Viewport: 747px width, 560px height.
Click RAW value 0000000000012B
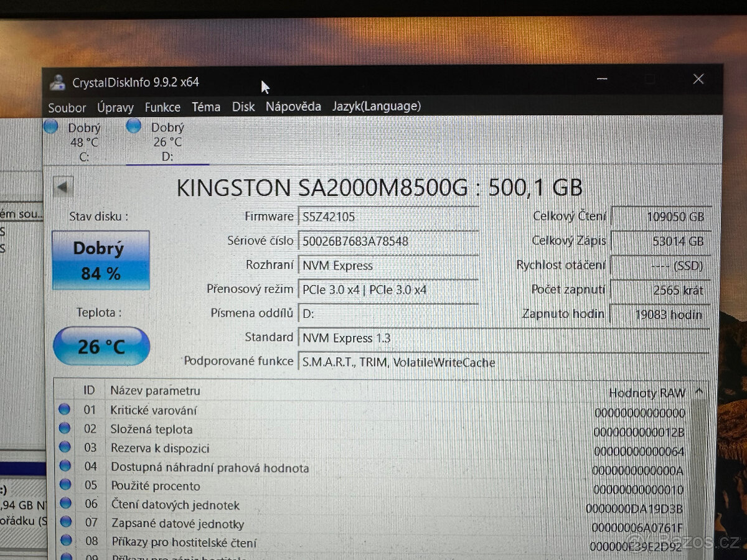coord(639,432)
